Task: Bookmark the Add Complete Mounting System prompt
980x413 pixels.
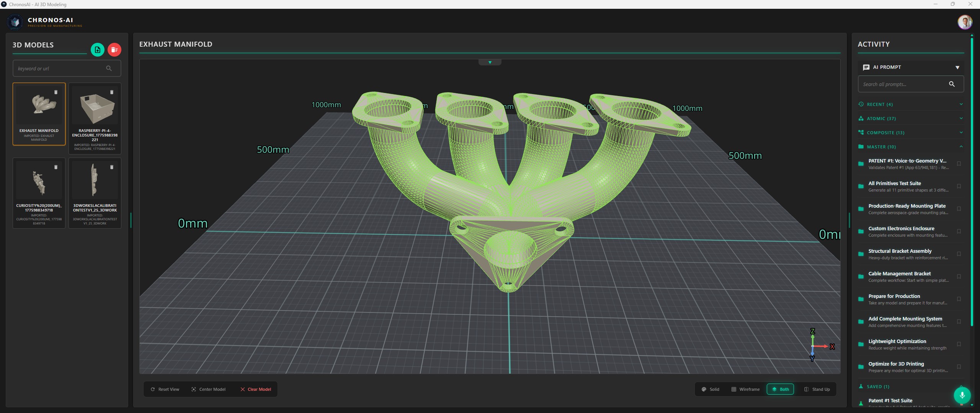Action: click(x=959, y=322)
